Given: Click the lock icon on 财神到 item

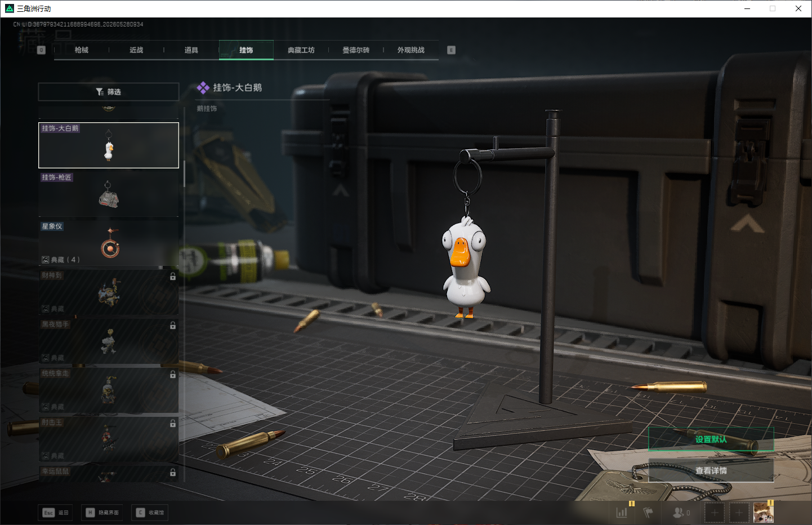Looking at the screenshot, I should pos(173,277).
